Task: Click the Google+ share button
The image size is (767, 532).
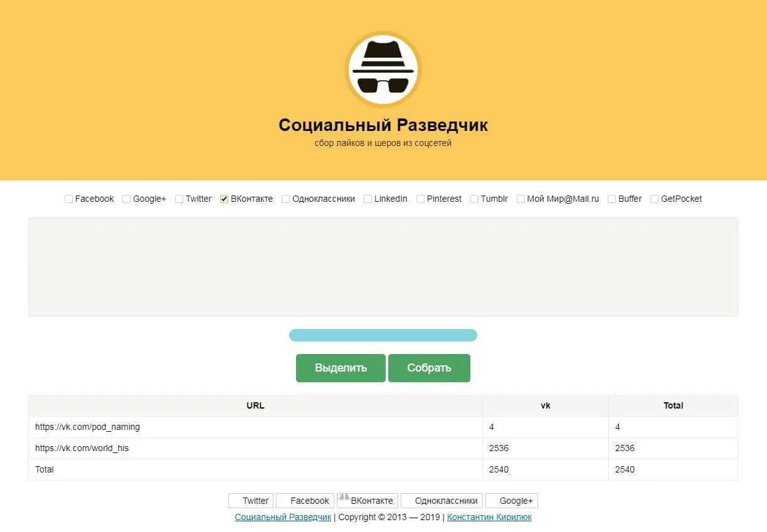Action: pyautogui.click(x=512, y=501)
